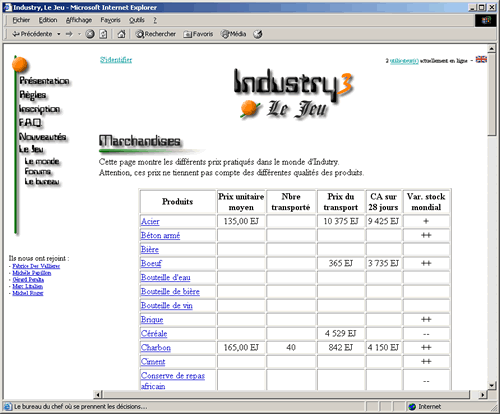Open the Affichage menu
Screen dimensions: 500x414
(x=79, y=20)
